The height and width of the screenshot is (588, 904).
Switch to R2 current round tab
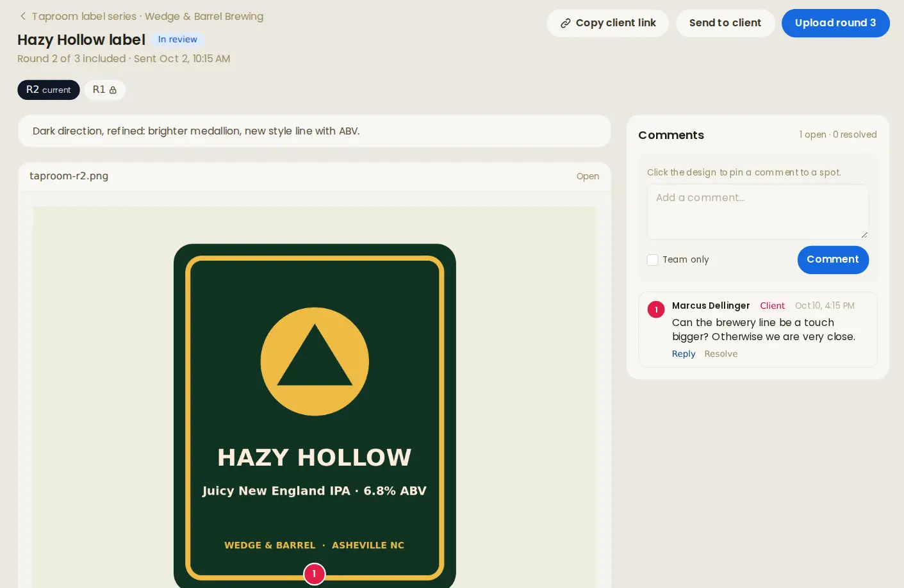pyautogui.click(x=49, y=90)
